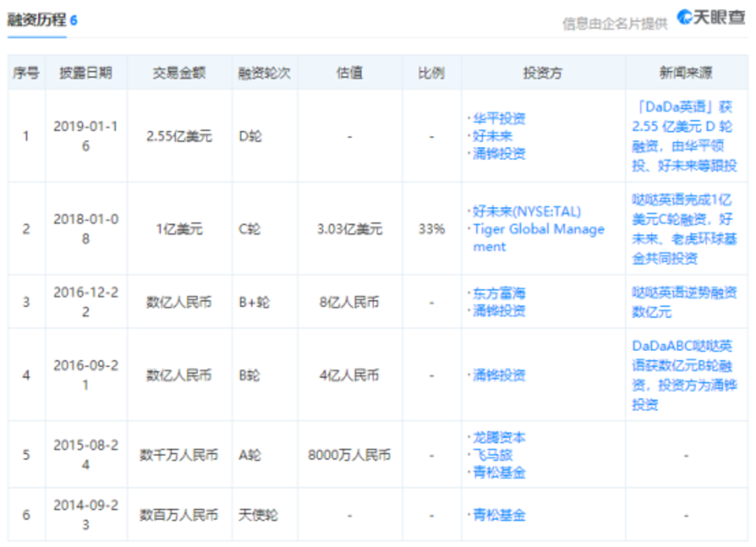Image resolution: width=756 pixels, height=547 pixels.
Task: Select the date cell 2018-01-08
Action: coord(86,229)
